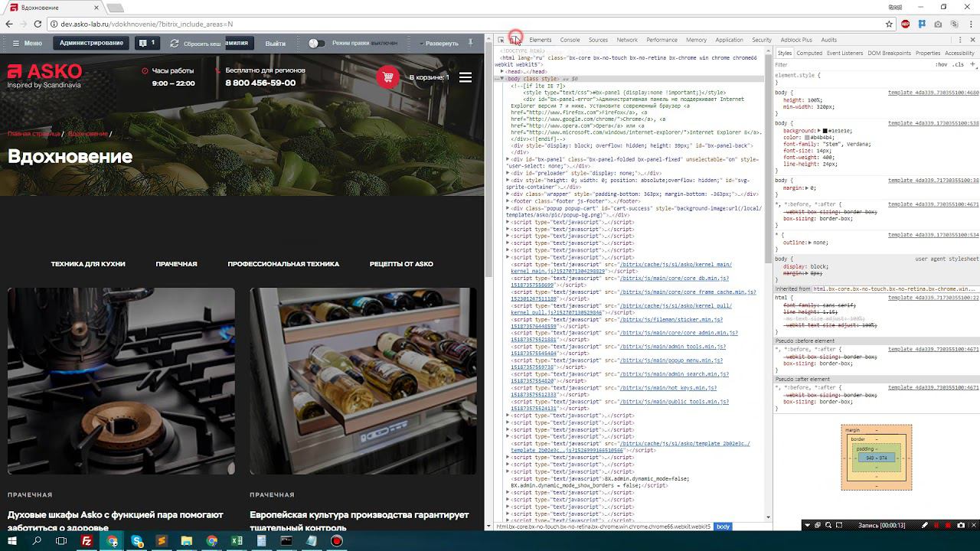Open Excel from the taskbar
This screenshot has height=551, width=980.
pyautogui.click(x=237, y=541)
